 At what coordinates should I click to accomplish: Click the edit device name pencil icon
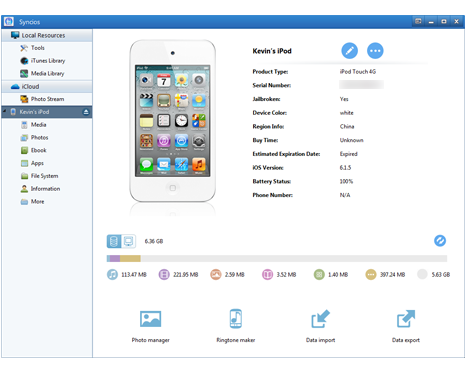pyautogui.click(x=349, y=51)
